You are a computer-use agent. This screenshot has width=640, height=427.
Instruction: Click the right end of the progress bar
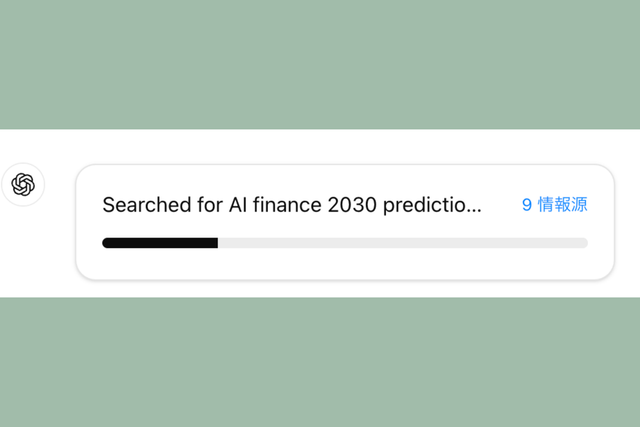click(583, 242)
